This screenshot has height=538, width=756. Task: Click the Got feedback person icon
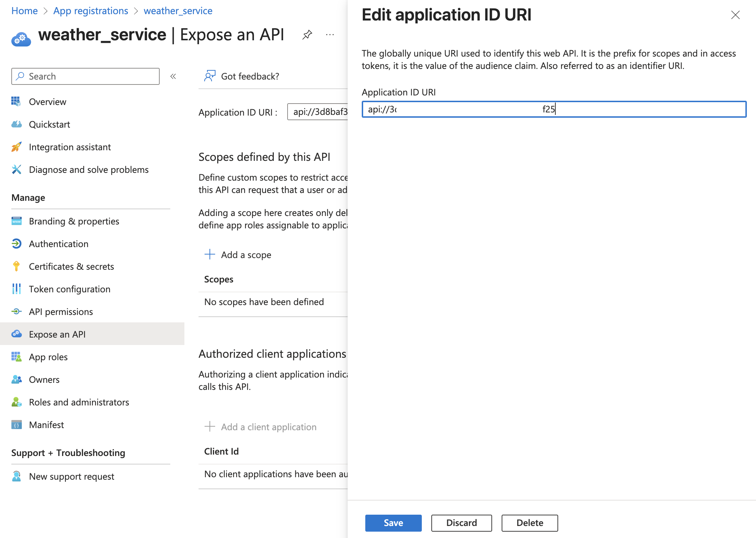point(210,76)
